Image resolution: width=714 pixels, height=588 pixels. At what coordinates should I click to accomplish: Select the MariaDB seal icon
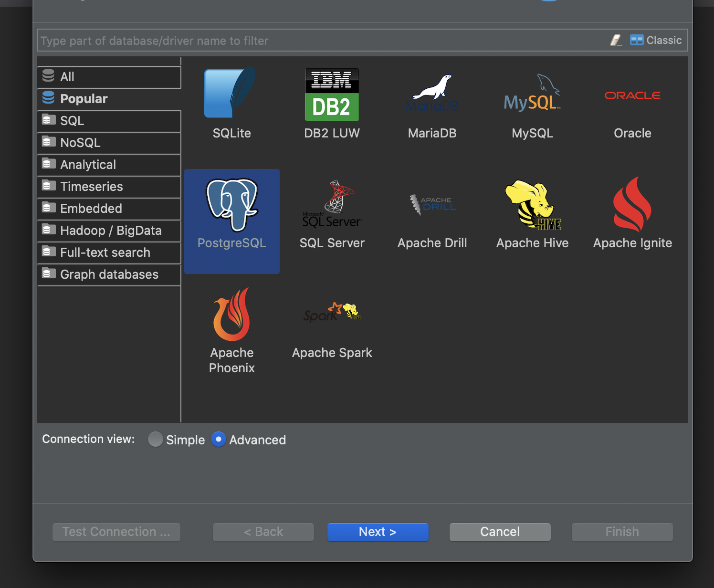pyautogui.click(x=432, y=93)
